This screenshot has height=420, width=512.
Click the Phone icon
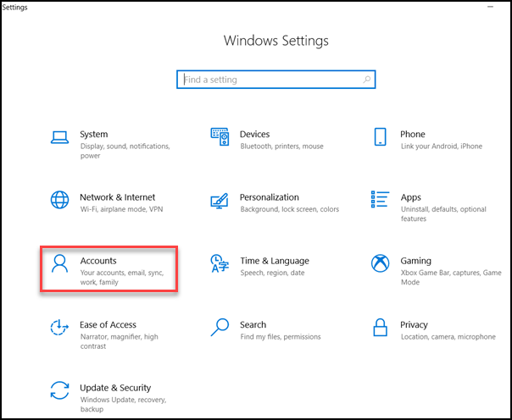380,136
